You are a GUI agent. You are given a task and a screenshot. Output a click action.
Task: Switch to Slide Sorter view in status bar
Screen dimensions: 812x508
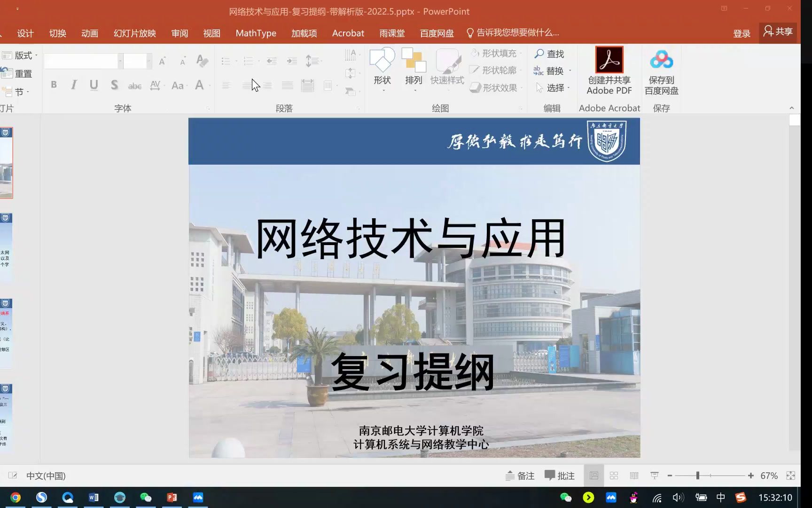(x=614, y=476)
